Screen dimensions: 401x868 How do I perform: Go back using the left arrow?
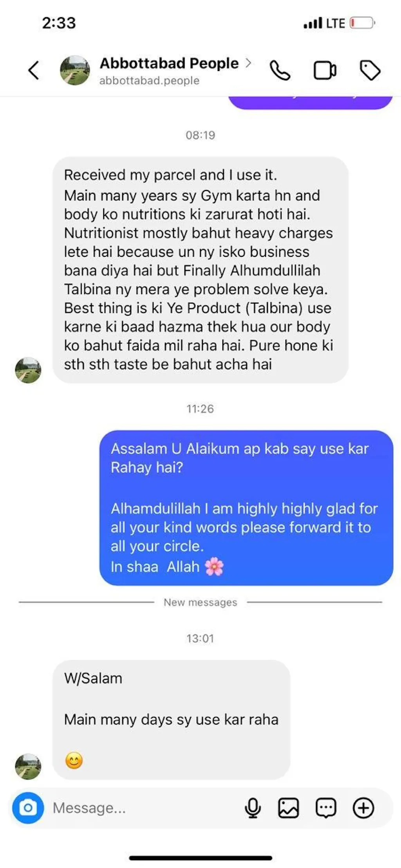pos(34,71)
